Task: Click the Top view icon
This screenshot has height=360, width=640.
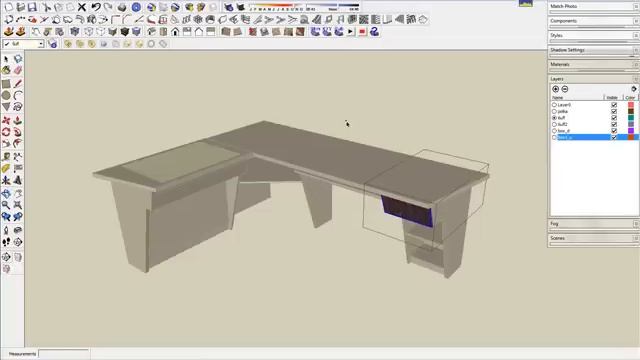Action: pyautogui.click(x=163, y=31)
